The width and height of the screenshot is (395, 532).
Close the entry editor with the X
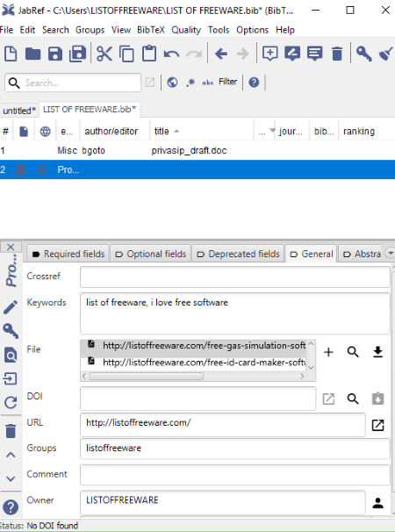pos(11,247)
